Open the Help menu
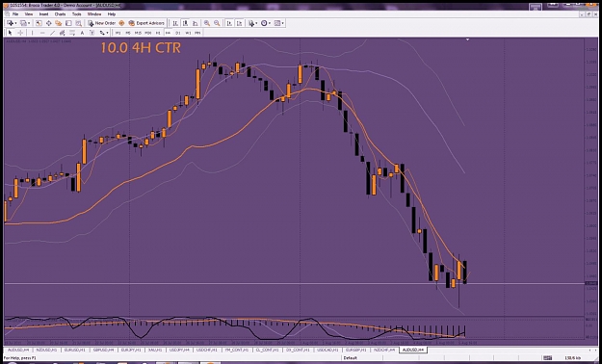The height and width of the screenshot is (364, 602). (x=112, y=13)
